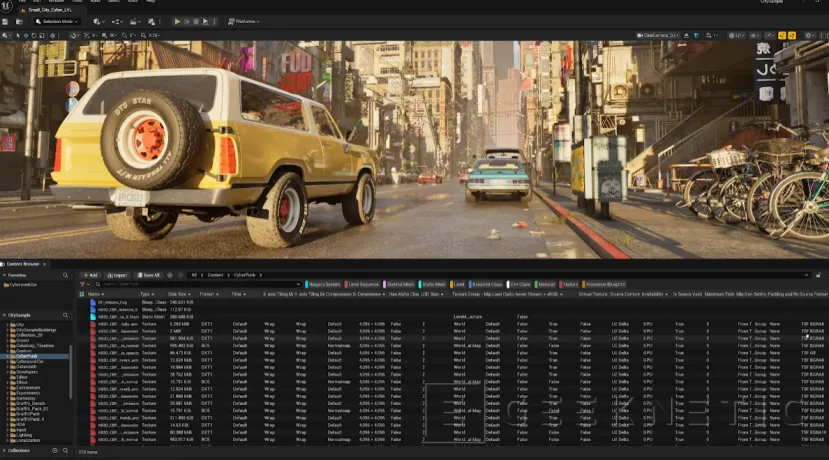Open the Cinematics clapperboard dropdown
The width and height of the screenshot is (829, 460).
[135, 22]
